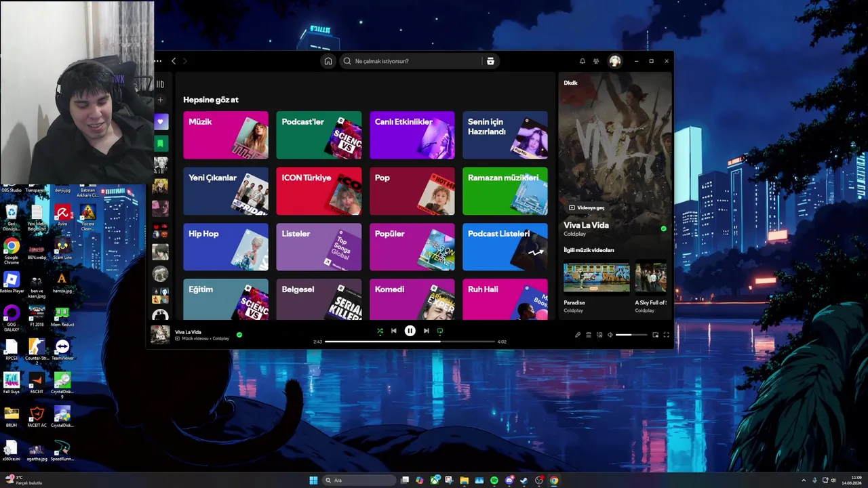
Task: Open connect to a device
Action: [x=599, y=335]
